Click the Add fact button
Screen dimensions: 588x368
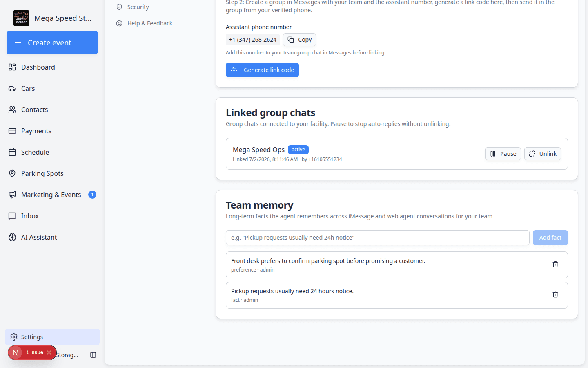click(x=550, y=238)
